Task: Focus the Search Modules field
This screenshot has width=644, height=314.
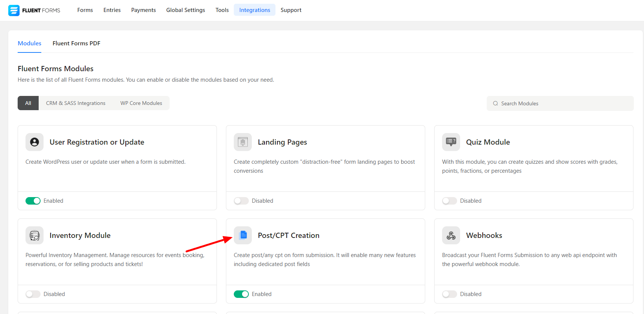Action: coord(563,103)
